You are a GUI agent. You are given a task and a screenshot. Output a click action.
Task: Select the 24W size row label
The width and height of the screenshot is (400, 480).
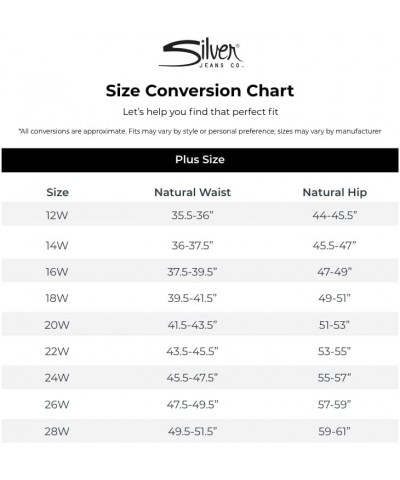57,378
